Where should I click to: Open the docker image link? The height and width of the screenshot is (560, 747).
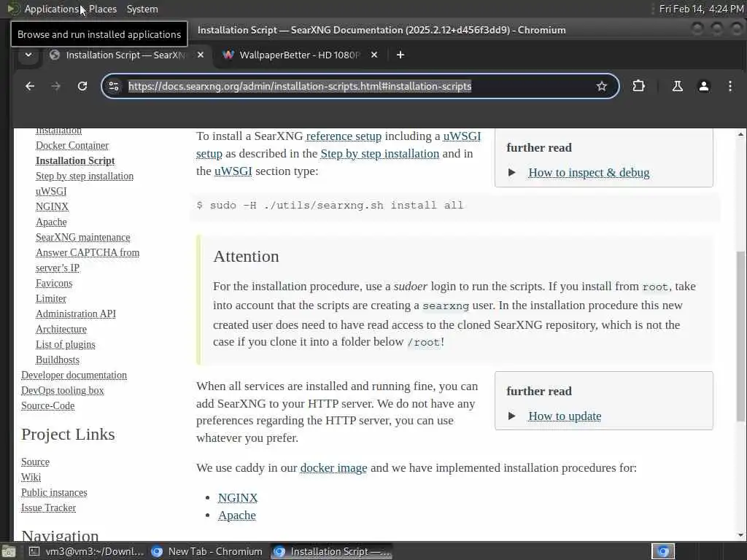(x=333, y=468)
